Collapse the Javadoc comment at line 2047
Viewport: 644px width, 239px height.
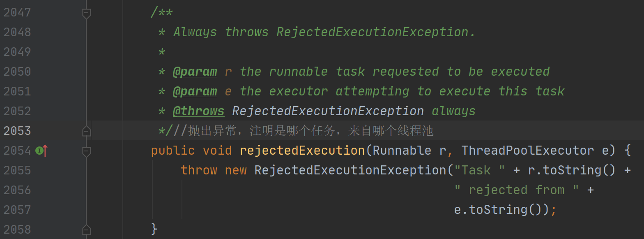coord(86,13)
